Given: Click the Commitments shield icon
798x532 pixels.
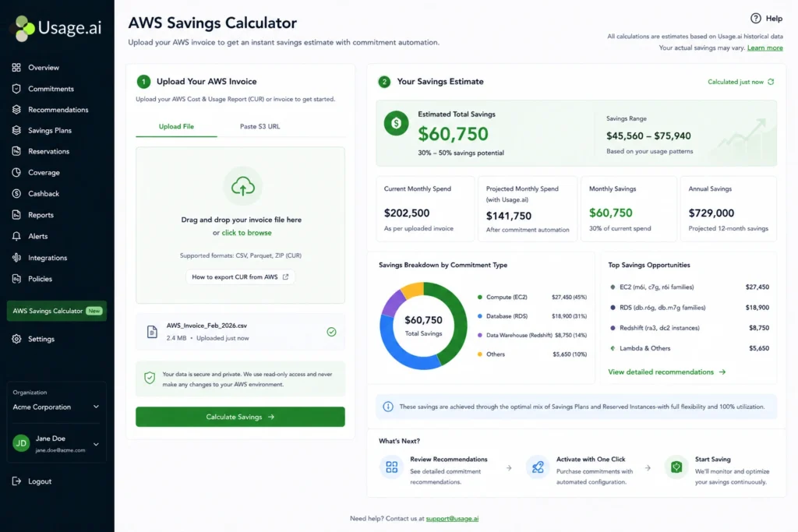Looking at the screenshot, I should click(x=16, y=89).
